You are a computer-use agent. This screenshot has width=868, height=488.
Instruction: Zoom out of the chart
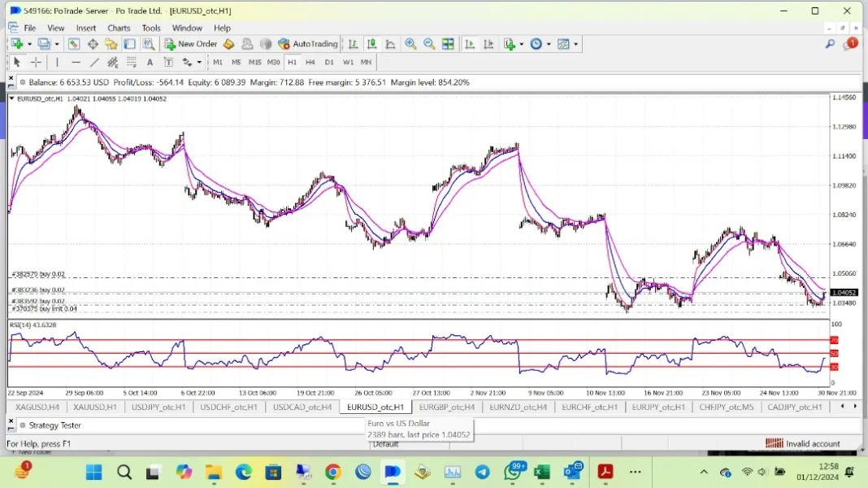(429, 44)
